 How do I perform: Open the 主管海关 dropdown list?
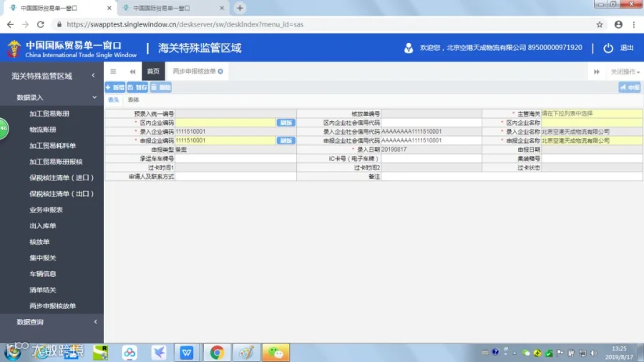pyautogui.click(x=592, y=114)
